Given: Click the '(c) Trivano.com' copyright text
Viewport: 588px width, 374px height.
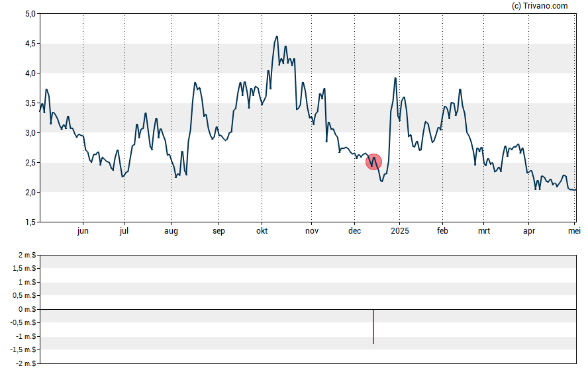Looking at the screenshot, I should pyautogui.click(x=540, y=5).
